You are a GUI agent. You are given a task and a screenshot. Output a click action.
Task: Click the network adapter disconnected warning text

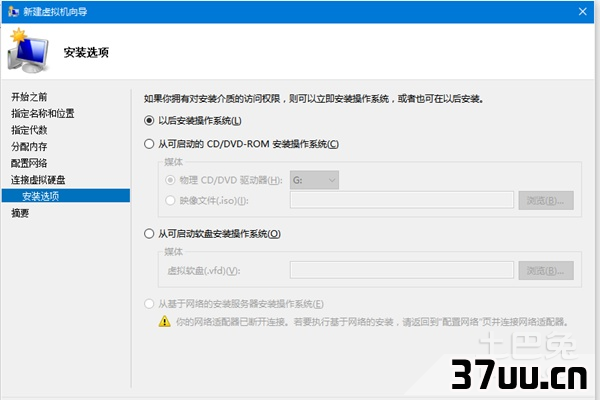pyautogui.click(x=372, y=322)
